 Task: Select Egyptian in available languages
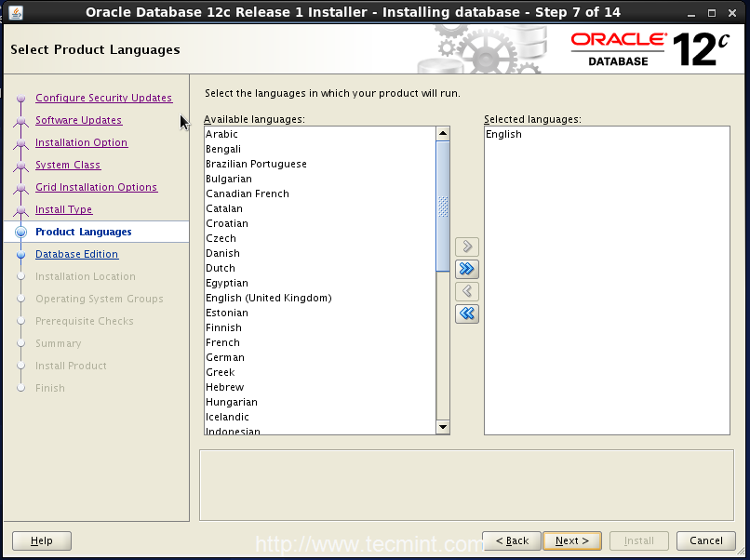(x=320, y=283)
